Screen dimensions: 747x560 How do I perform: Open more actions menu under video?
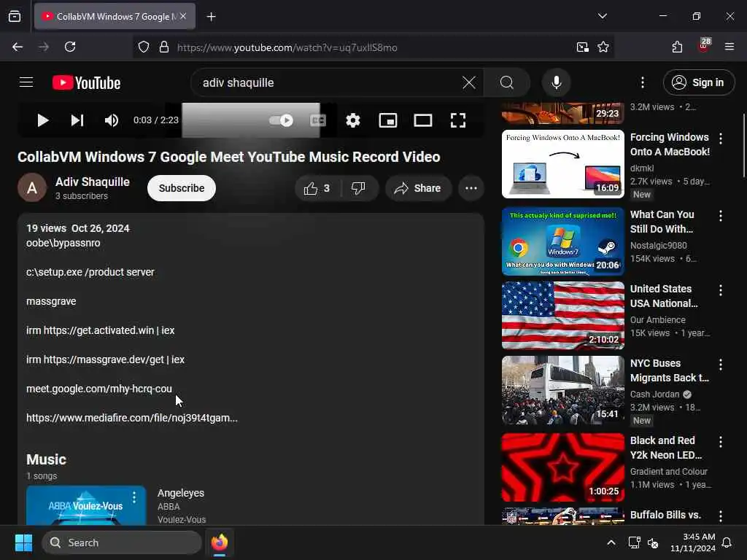[471, 188]
